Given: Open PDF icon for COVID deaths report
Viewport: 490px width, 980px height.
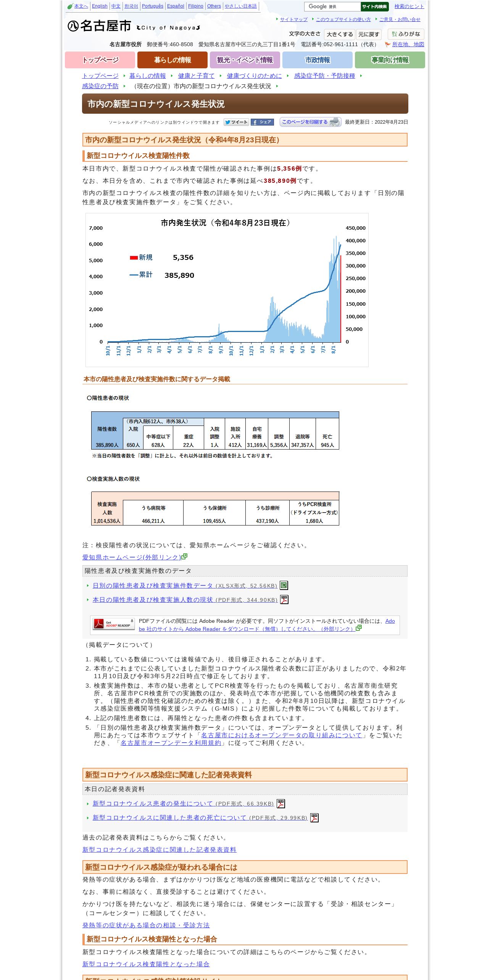Looking at the screenshot, I should pos(314,818).
